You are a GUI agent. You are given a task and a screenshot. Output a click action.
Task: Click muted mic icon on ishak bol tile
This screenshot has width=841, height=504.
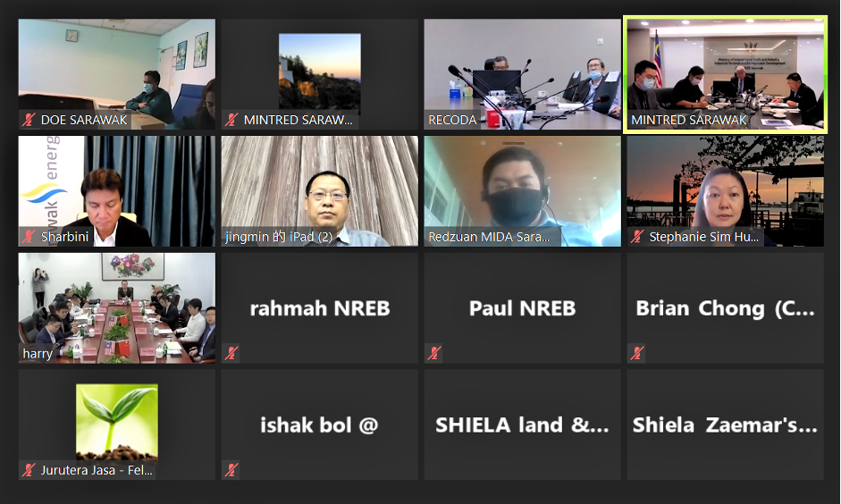(231, 470)
